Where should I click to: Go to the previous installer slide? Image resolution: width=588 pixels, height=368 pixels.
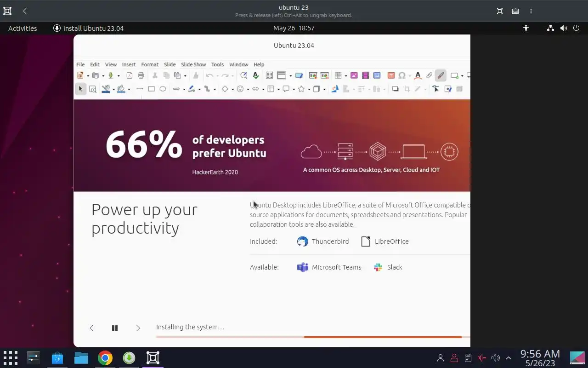tap(91, 328)
